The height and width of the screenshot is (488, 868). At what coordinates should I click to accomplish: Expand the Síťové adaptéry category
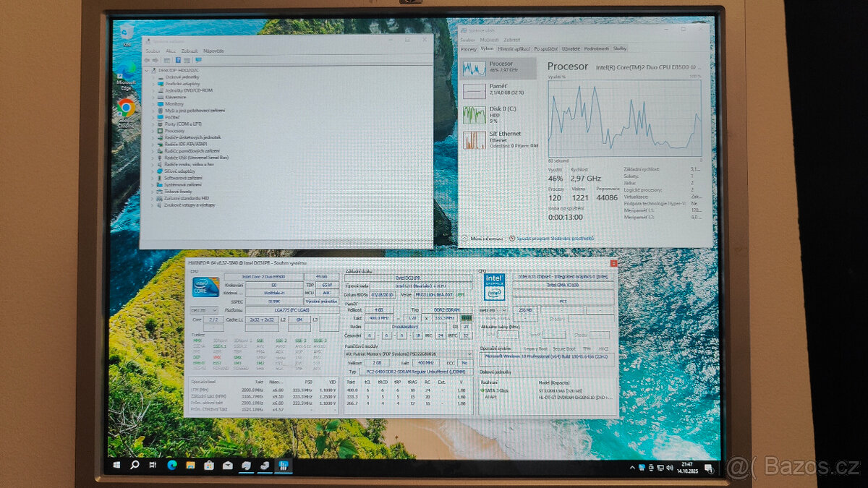pos(153,171)
